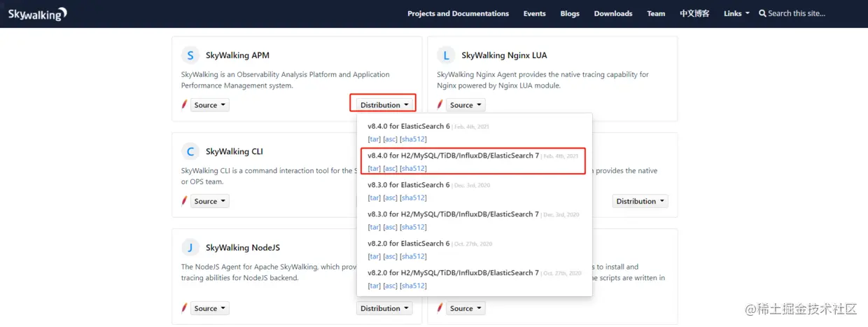Click the v8.2.0 for ElasticSearch 6 heading
Viewport: 868px width, 327px height.
point(409,244)
